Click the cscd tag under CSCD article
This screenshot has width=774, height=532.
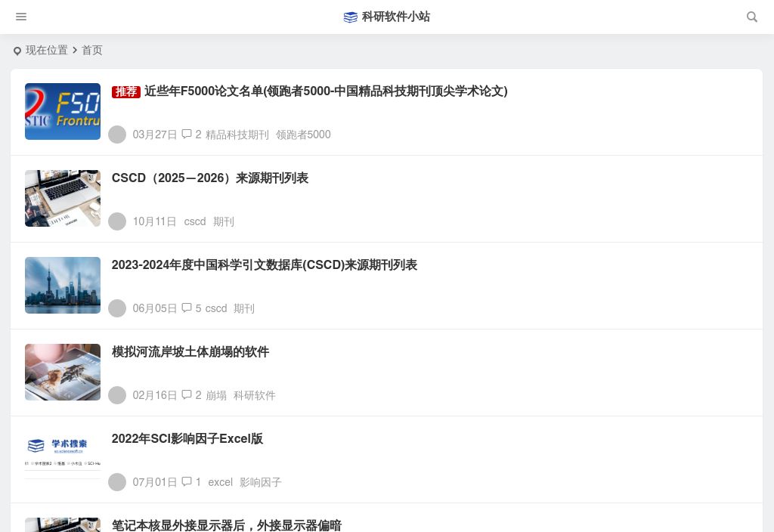click(194, 221)
